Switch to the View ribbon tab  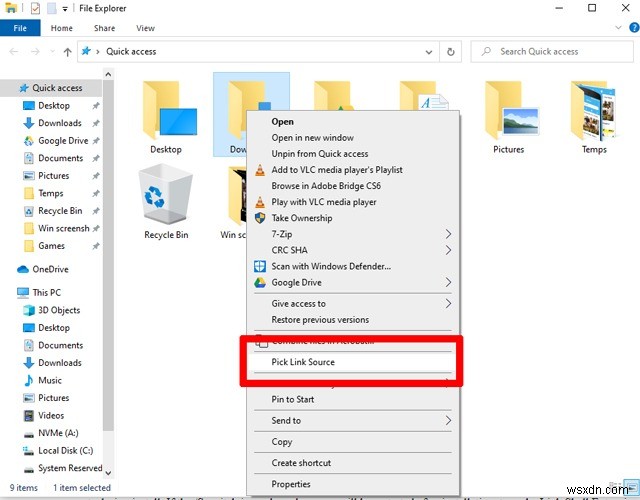(145, 28)
